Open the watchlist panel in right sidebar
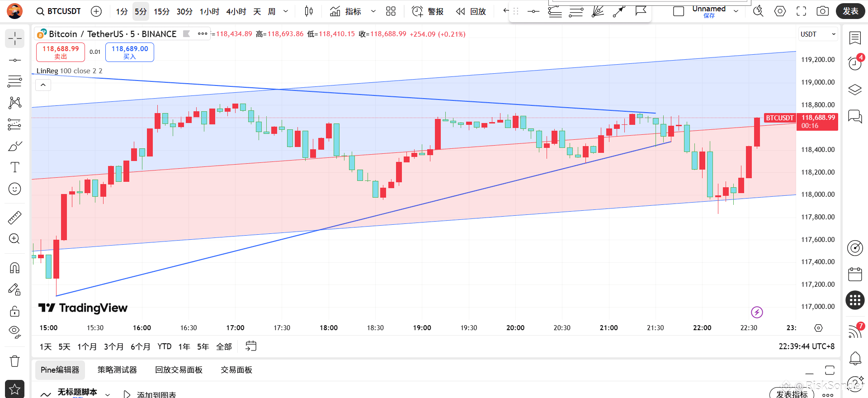 [855, 38]
